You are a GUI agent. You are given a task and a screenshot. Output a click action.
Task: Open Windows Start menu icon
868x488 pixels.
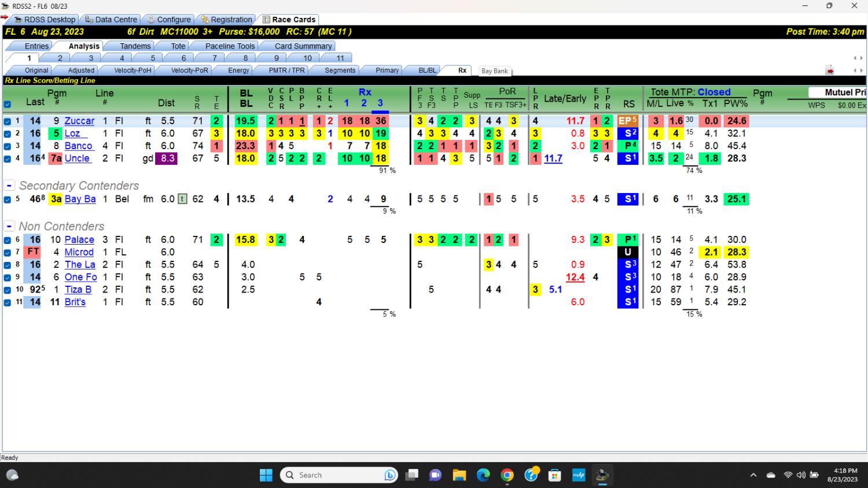coord(266,475)
